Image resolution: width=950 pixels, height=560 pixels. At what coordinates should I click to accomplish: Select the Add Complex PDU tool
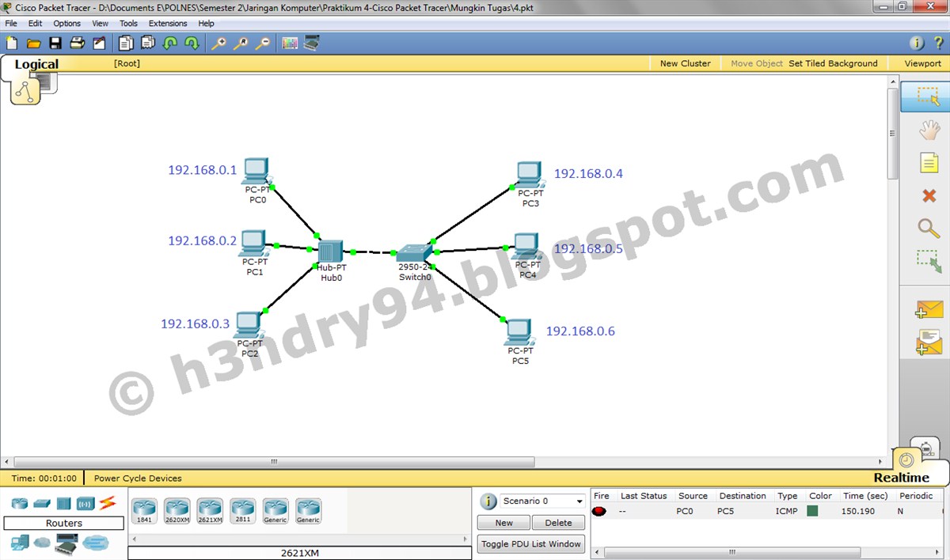[928, 342]
